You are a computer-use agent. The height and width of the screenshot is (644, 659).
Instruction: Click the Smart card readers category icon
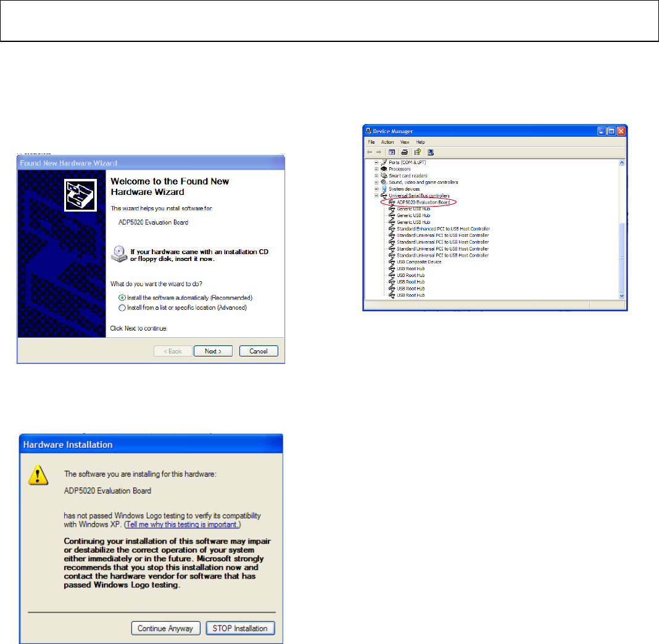tap(384, 176)
